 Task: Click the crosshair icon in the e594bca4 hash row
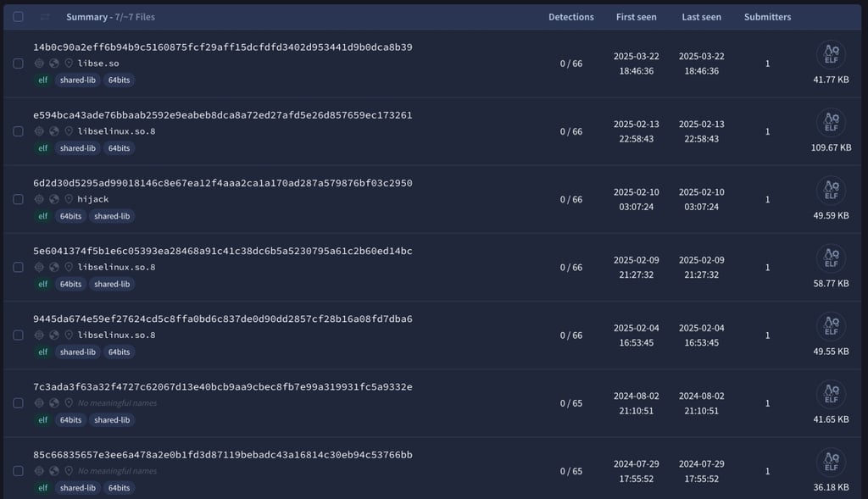[39, 131]
